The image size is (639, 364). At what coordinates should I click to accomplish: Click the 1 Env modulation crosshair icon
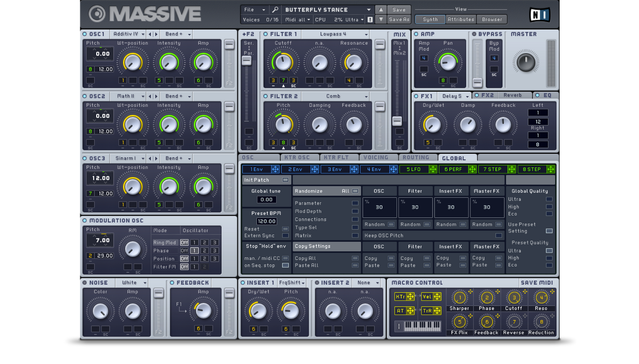click(275, 169)
